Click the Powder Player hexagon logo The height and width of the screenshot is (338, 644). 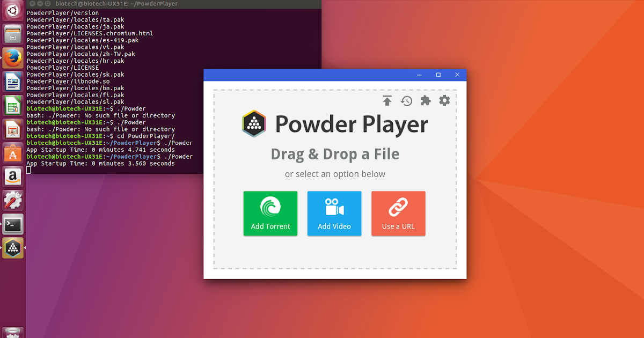point(254,124)
